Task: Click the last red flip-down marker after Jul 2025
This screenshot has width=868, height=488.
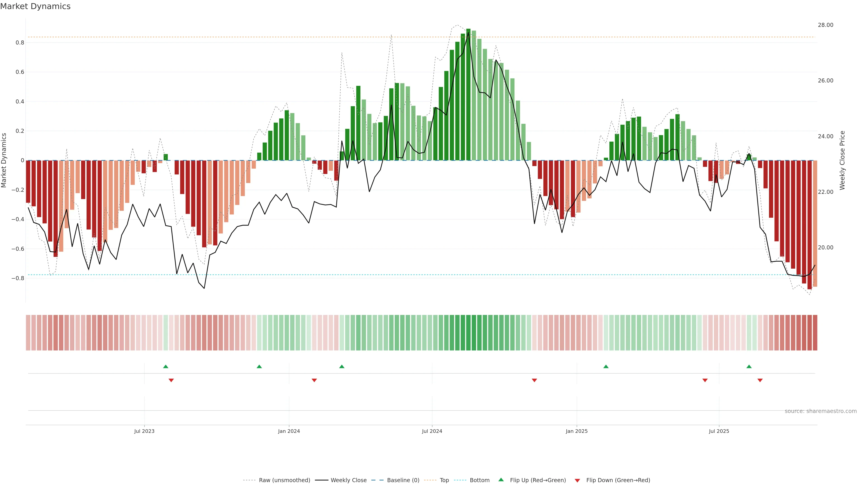Action: pos(760,380)
